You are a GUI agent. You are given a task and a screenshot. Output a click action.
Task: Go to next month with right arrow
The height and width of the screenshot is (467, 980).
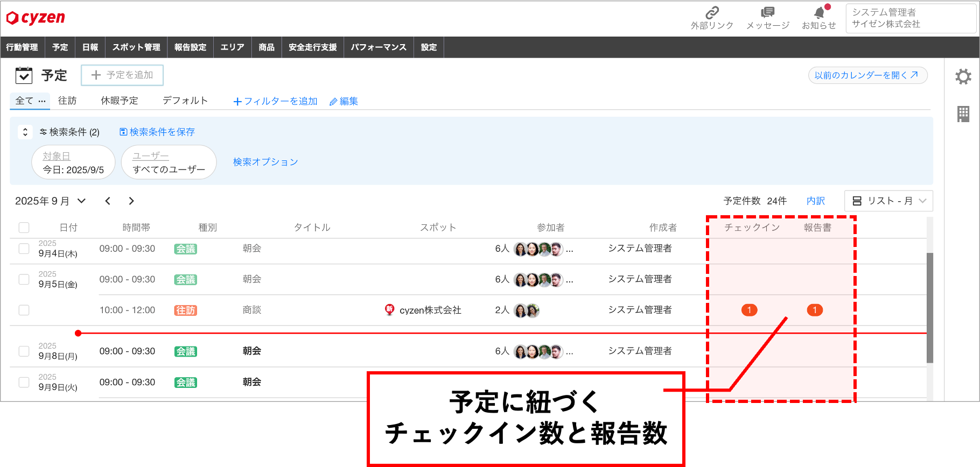tap(131, 201)
